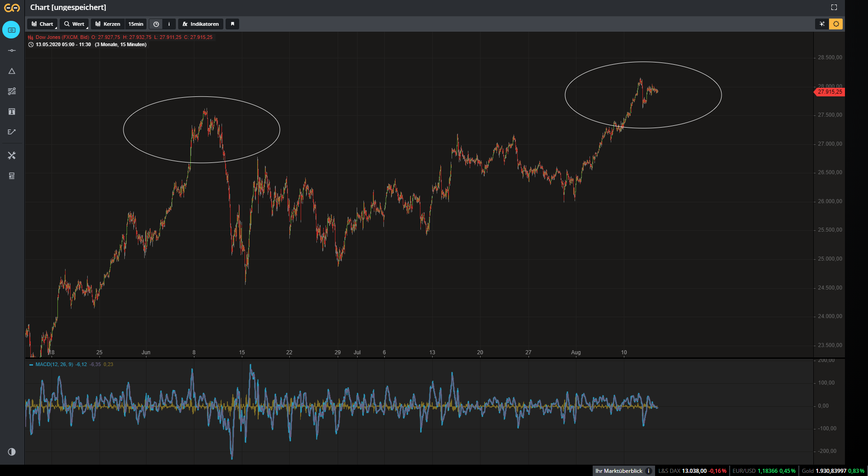Toggle dark/light theme with the contrast icon
Image resolution: width=868 pixels, height=476 pixels.
point(11,452)
